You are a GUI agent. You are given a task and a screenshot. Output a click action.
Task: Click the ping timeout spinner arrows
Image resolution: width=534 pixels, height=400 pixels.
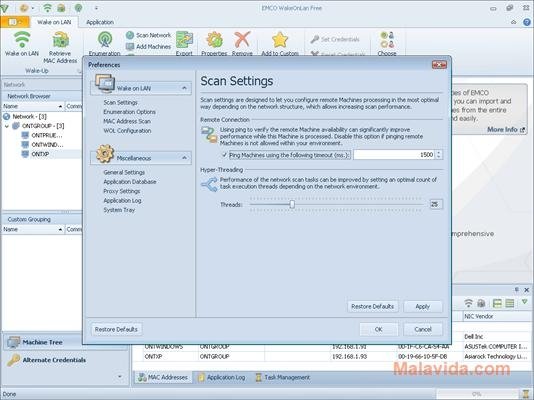(x=439, y=155)
